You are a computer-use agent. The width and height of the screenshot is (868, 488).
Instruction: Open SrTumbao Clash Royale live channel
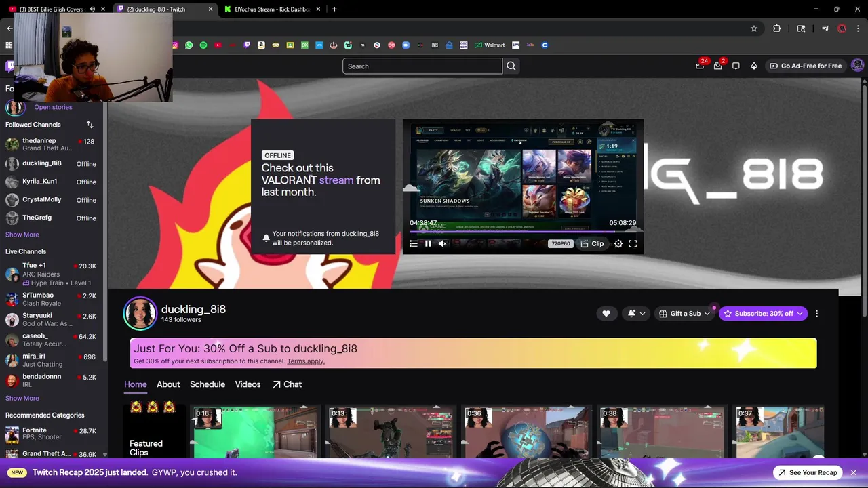pyautogui.click(x=52, y=300)
